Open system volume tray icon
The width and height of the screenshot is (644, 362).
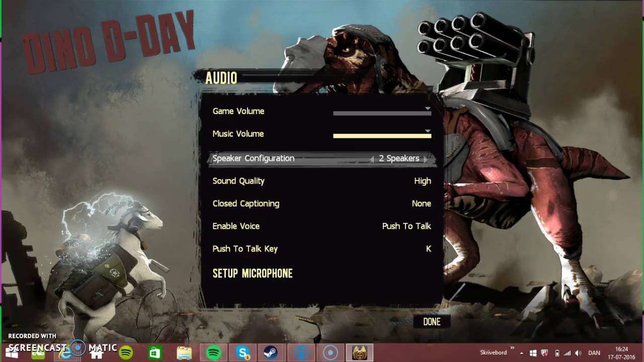click(578, 353)
